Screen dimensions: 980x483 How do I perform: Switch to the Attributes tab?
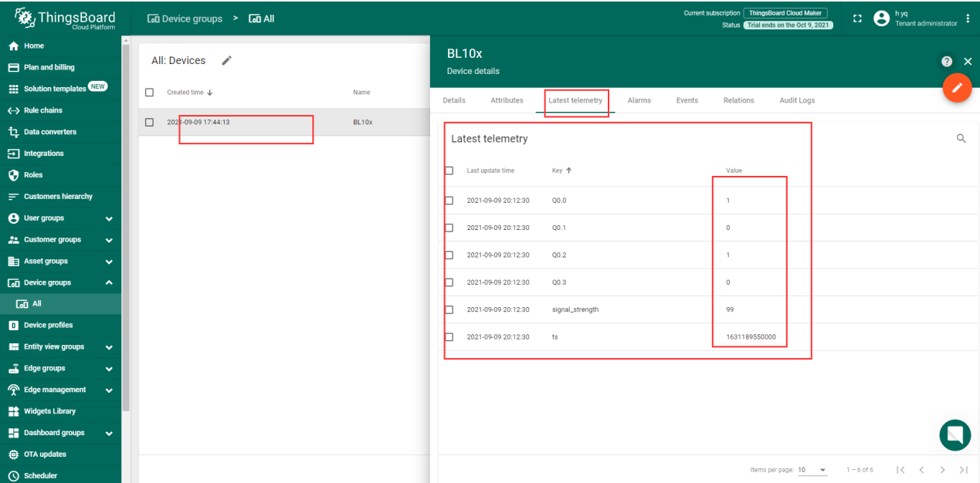507,100
